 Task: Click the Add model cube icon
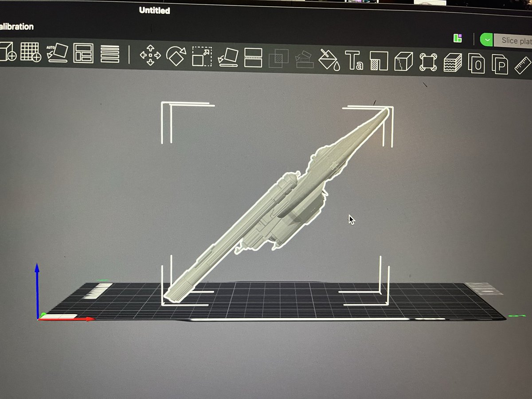click(7, 52)
